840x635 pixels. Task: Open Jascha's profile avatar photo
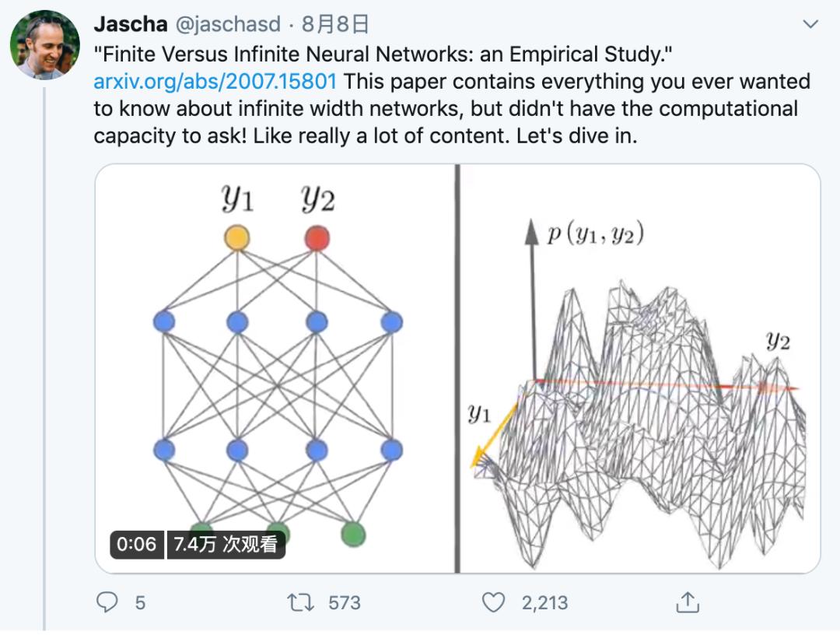click(x=44, y=46)
